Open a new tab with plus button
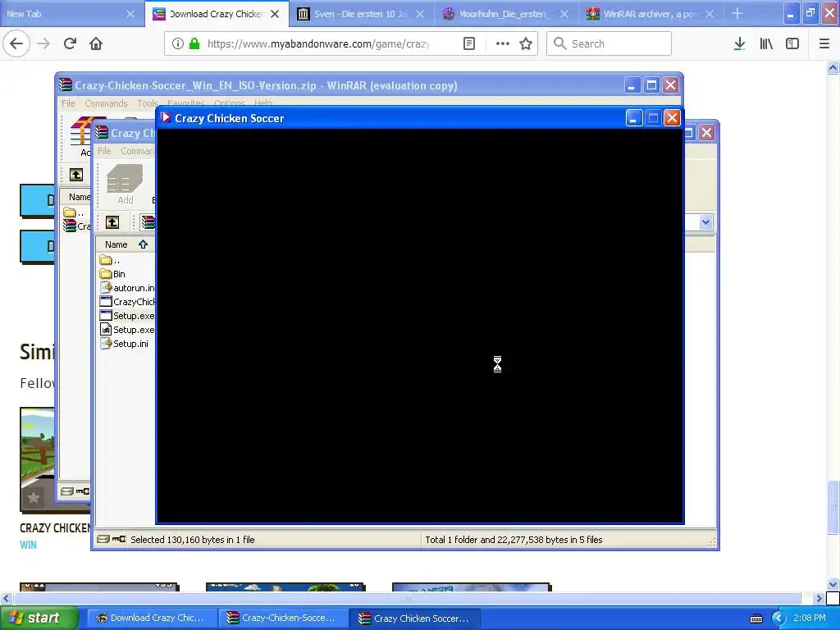This screenshot has width=840, height=630. pos(737,13)
